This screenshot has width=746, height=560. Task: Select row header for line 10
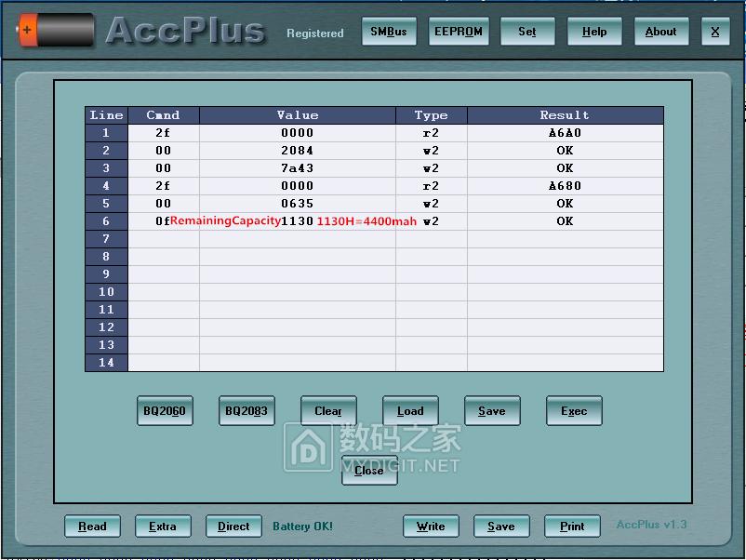click(107, 292)
